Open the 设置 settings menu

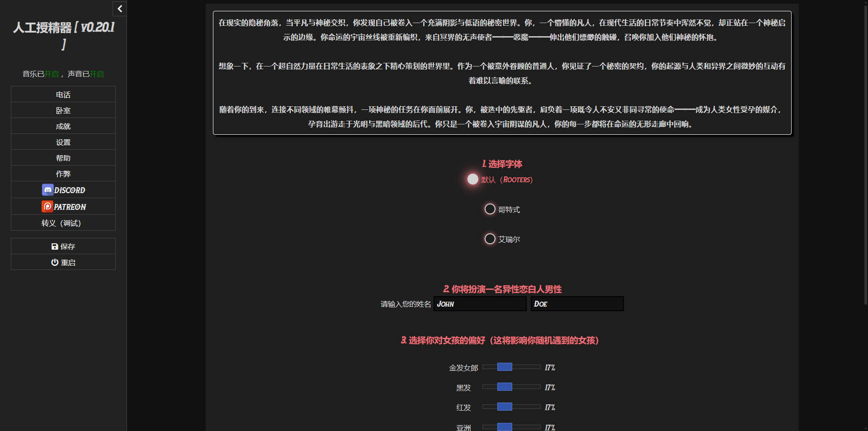[63, 142]
